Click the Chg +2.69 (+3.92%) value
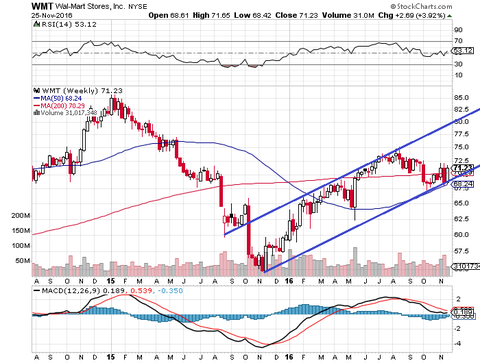480x363 pixels. tap(412, 16)
